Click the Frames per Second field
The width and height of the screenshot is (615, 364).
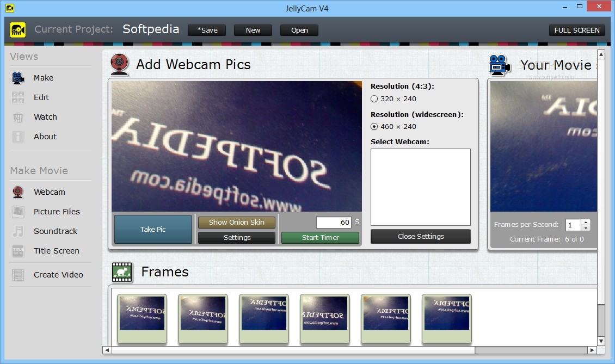(573, 225)
